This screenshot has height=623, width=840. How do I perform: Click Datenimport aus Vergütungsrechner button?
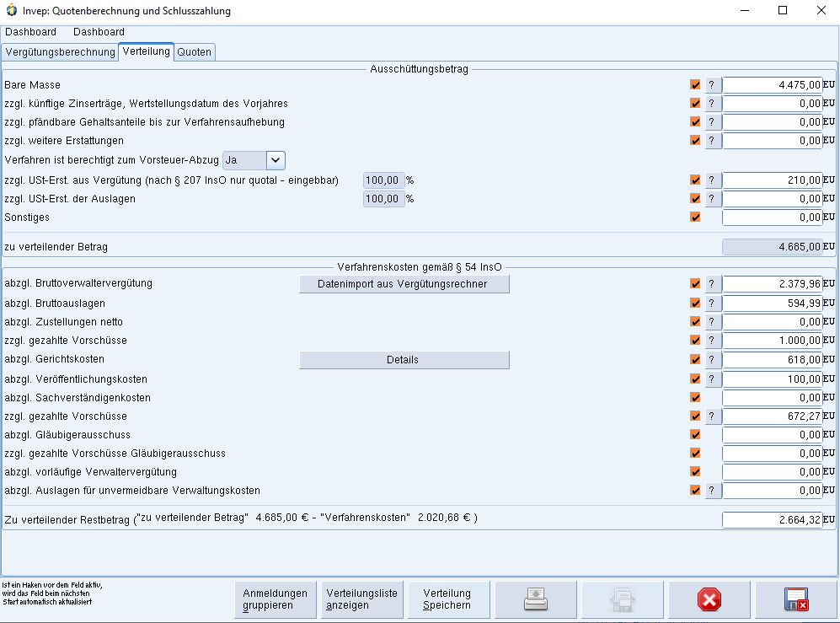(x=404, y=284)
